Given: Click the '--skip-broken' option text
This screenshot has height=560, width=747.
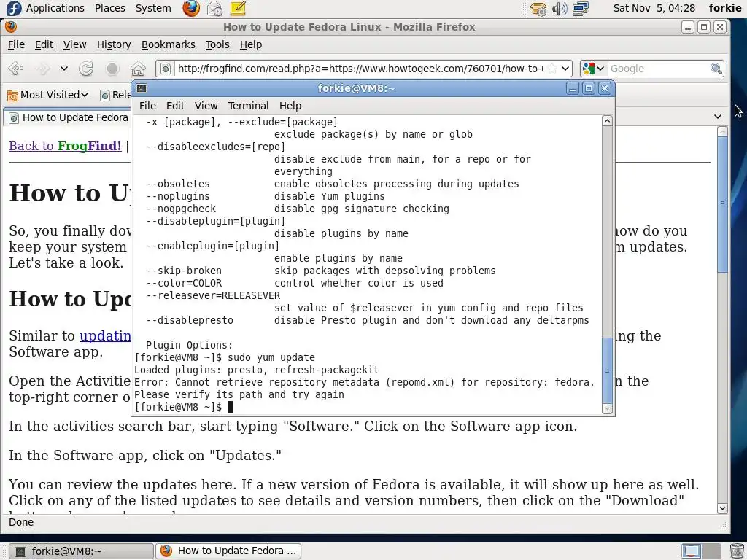Looking at the screenshot, I should [x=183, y=271].
